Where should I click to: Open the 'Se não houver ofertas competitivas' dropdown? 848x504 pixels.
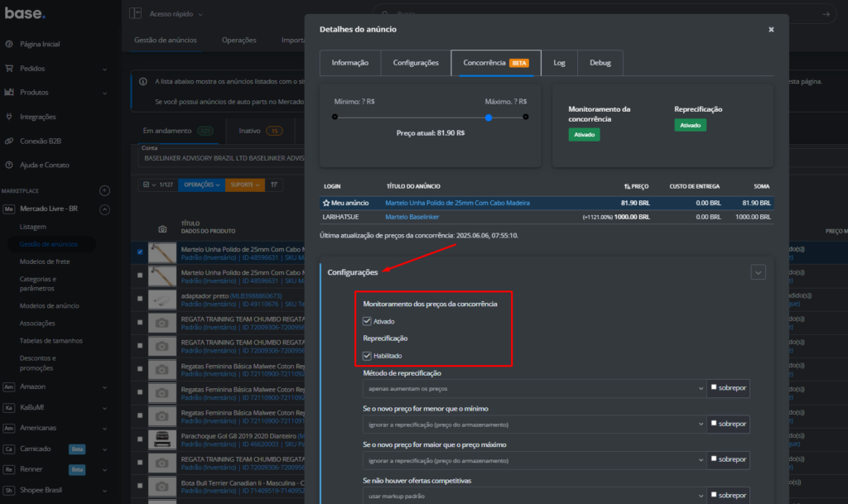(x=534, y=496)
